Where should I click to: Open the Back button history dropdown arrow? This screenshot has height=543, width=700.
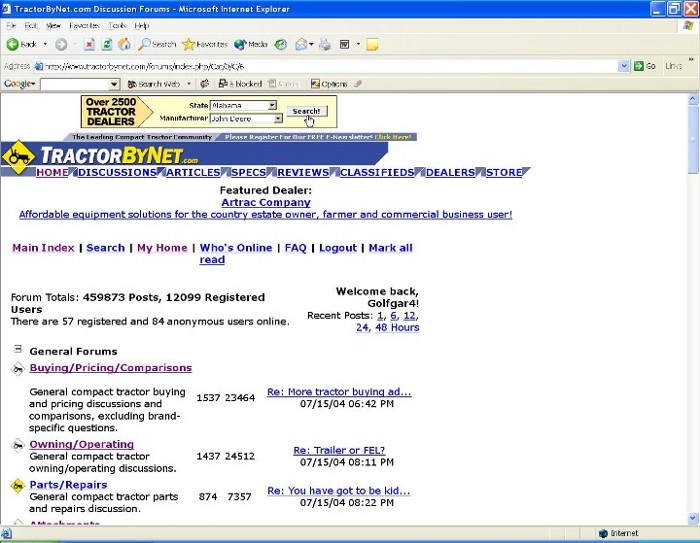click(x=45, y=44)
